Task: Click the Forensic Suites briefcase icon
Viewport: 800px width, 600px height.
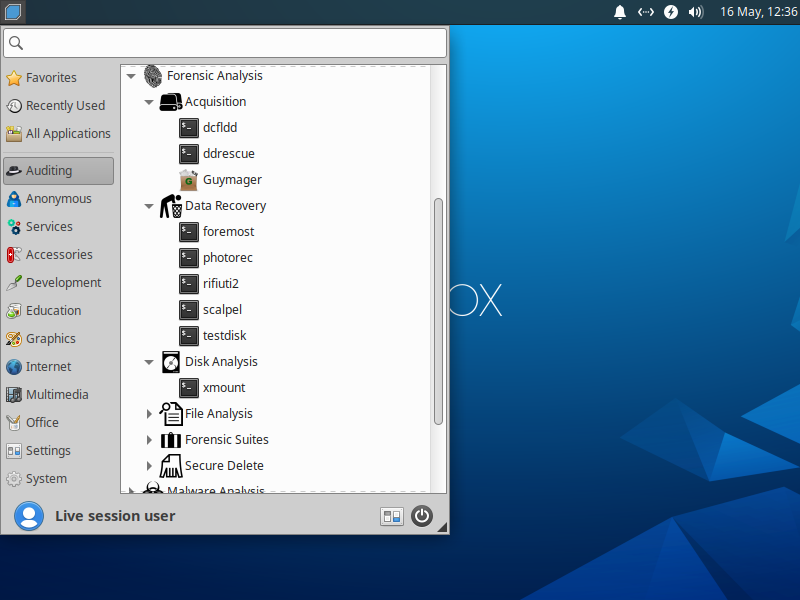Action: tap(171, 440)
